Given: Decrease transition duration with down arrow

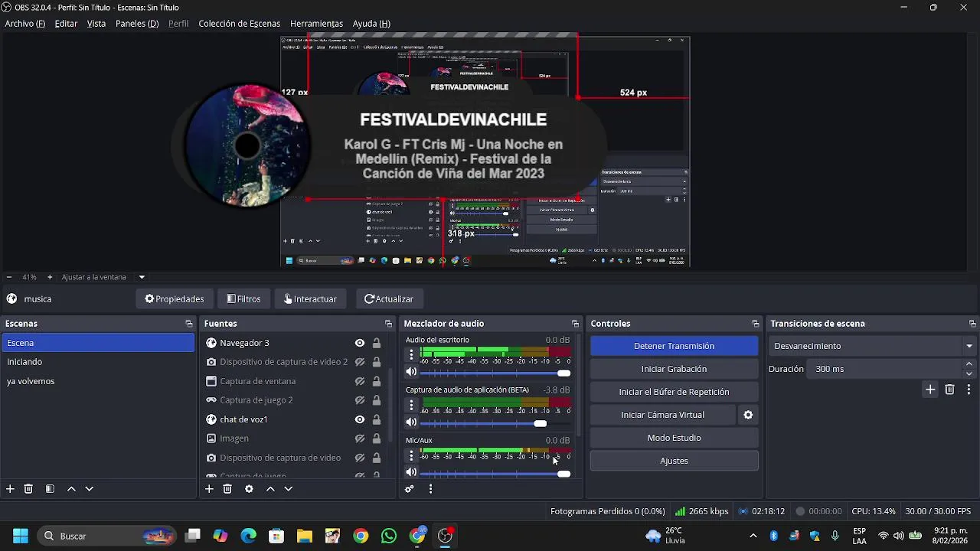Looking at the screenshot, I should coord(969,373).
